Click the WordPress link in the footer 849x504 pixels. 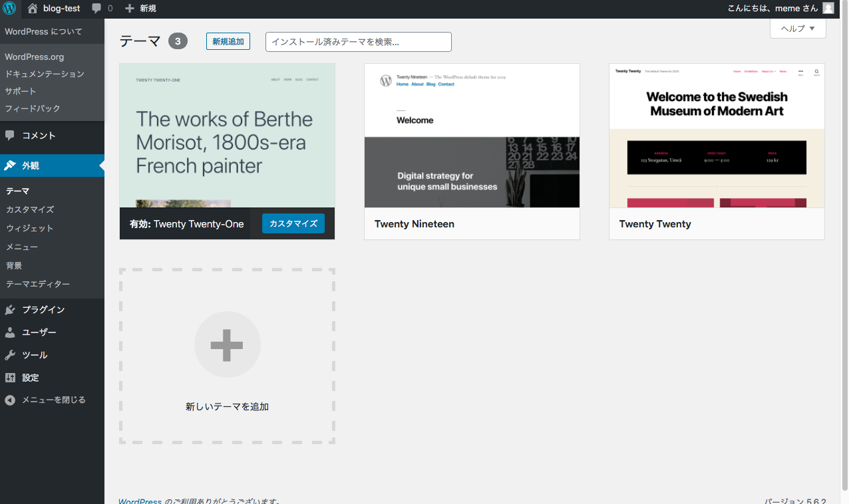(140, 501)
